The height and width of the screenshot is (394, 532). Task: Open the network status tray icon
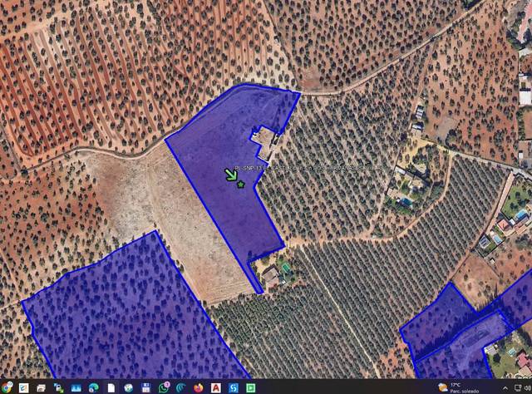point(518,388)
